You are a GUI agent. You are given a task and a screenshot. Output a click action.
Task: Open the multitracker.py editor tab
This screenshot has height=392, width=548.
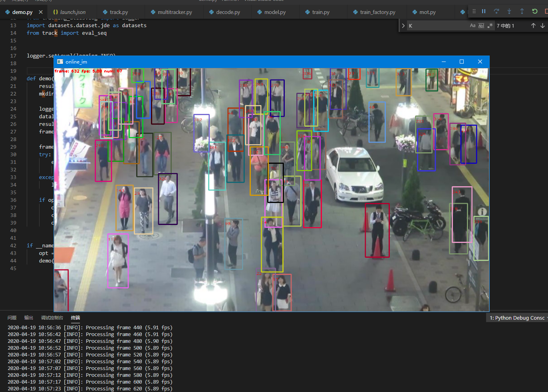(x=174, y=12)
